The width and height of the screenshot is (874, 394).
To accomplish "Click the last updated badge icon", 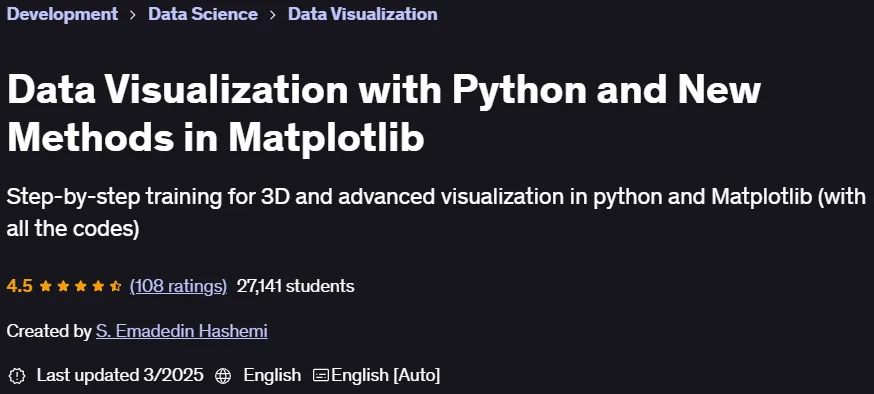I will click(x=17, y=376).
